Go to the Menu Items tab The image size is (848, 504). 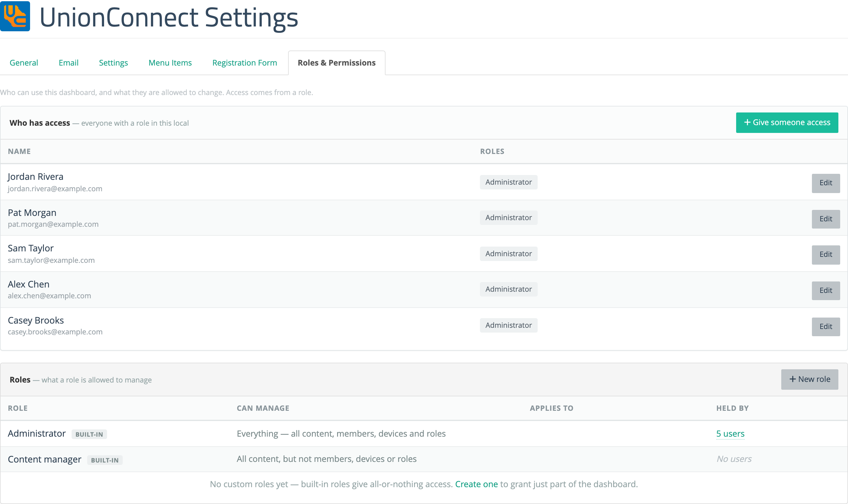point(170,63)
